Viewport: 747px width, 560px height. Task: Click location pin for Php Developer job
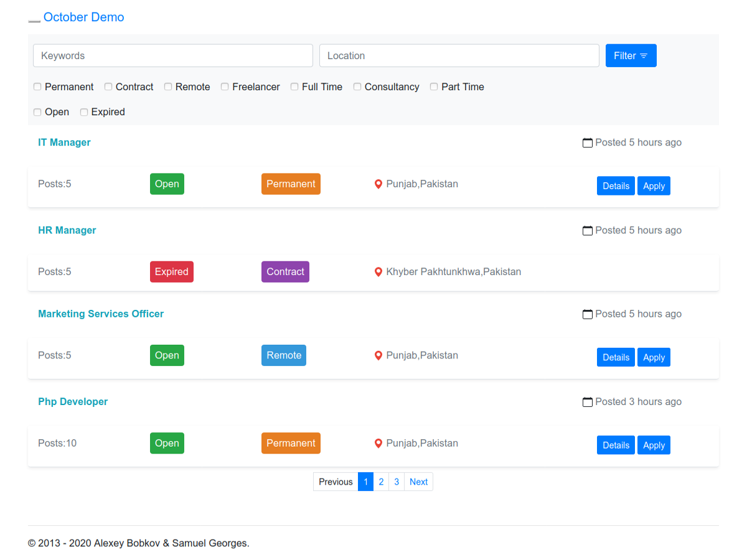(378, 444)
